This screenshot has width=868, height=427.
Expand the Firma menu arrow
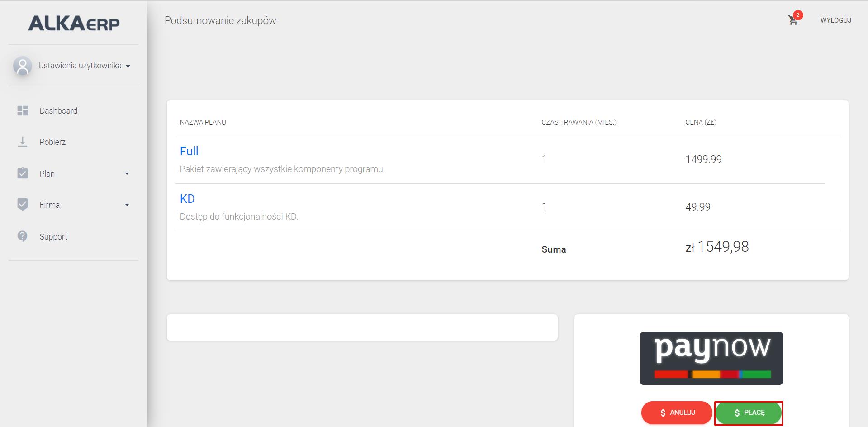click(127, 205)
